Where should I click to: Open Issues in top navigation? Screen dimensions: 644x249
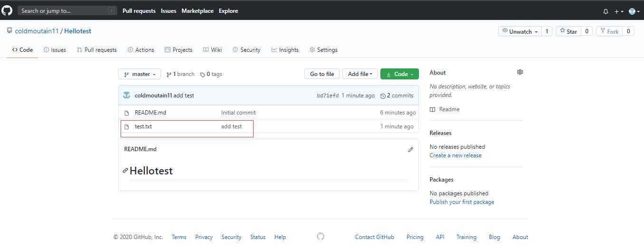tap(169, 10)
